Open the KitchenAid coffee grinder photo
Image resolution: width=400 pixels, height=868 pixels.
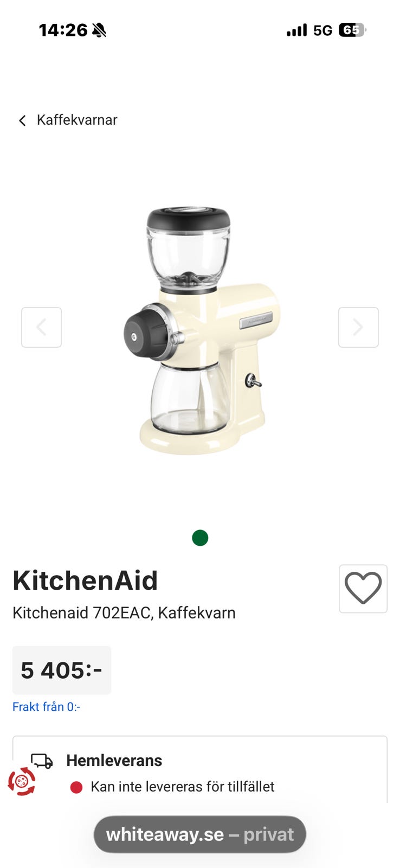coord(201,330)
